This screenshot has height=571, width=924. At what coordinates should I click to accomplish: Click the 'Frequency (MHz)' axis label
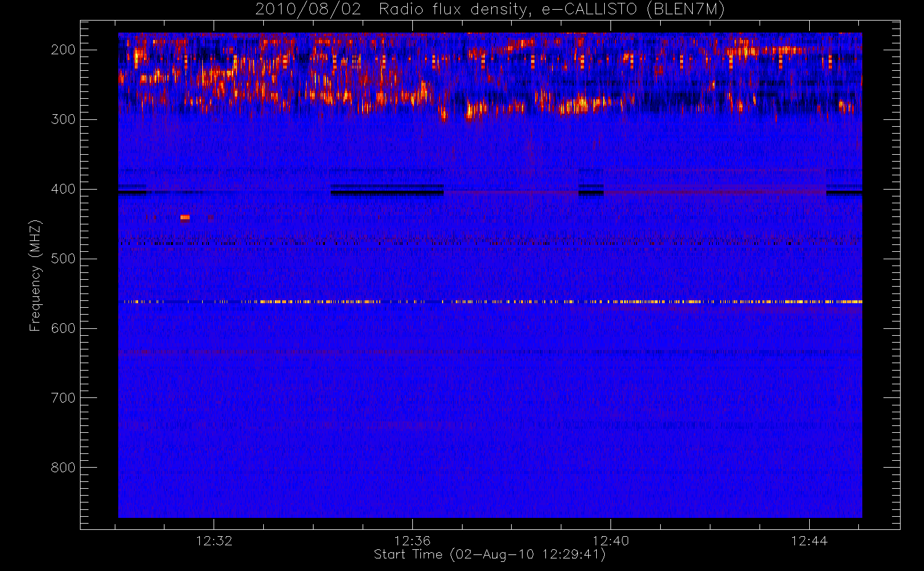[x=35, y=276]
